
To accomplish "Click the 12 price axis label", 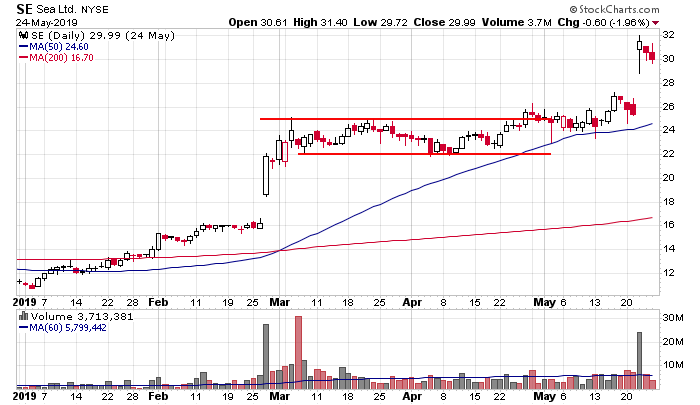I will tap(668, 272).
